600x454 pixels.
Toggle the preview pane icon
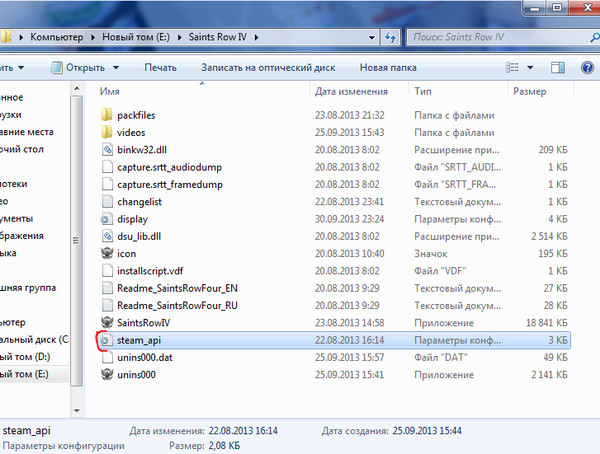pos(558,68)
